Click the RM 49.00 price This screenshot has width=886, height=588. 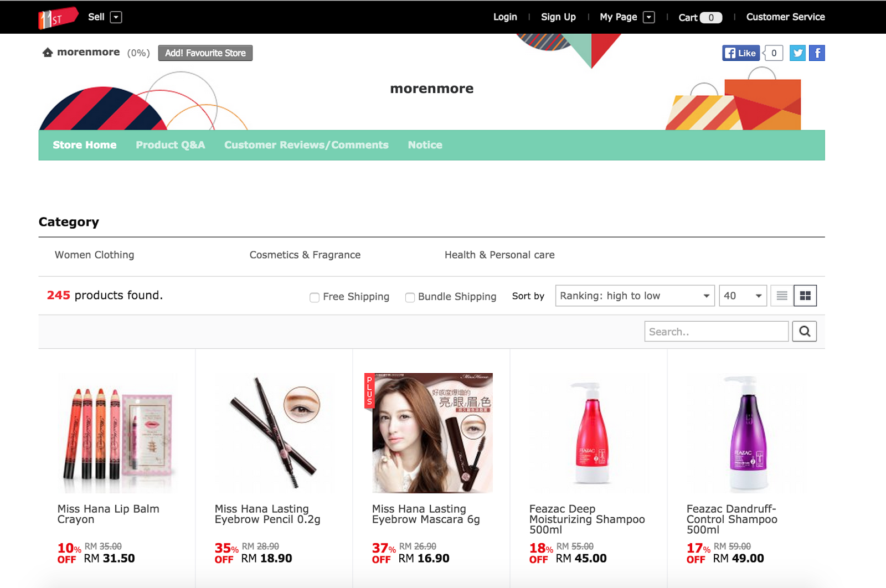coord(739,559)
